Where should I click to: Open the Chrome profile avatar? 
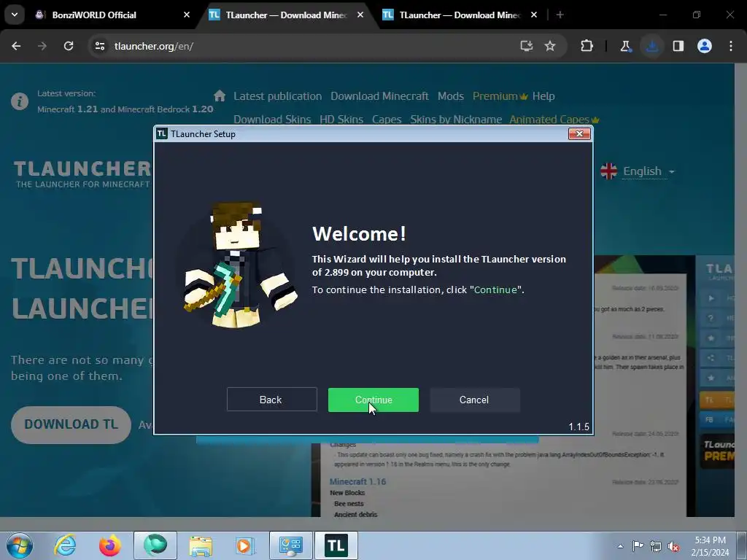click(705, 46)
